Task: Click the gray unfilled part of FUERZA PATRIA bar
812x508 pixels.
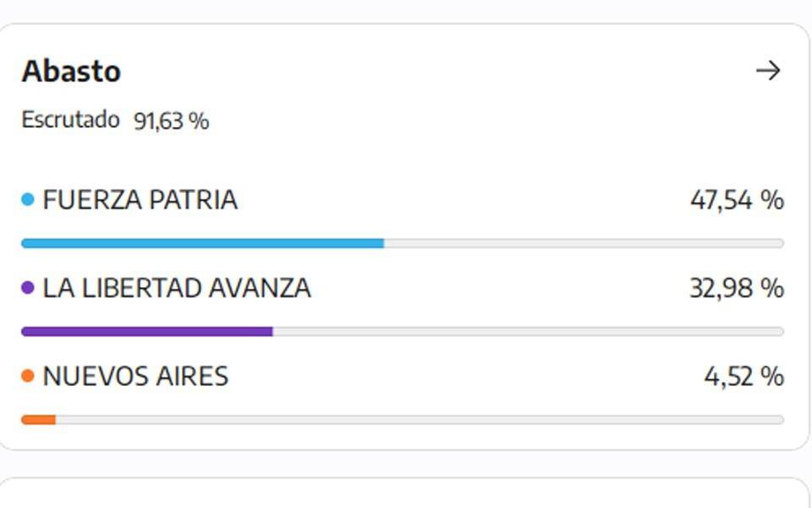Action: point(584,244)
